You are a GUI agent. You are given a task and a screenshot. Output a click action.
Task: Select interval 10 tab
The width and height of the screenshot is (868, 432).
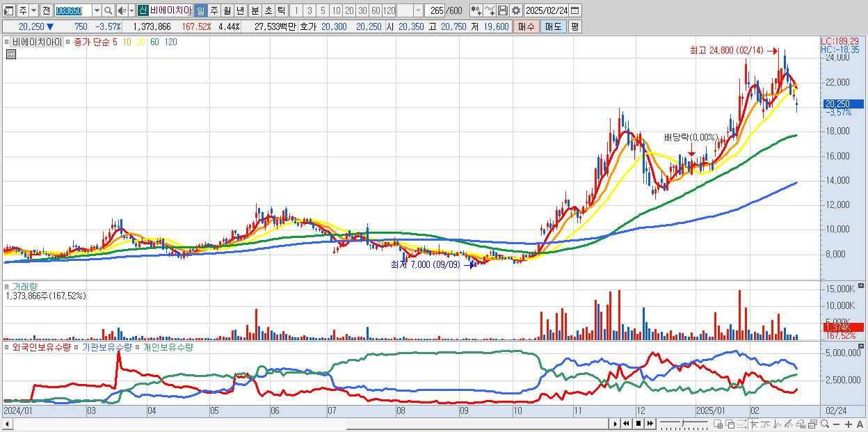pyautogui.click(x=336, y=10)
